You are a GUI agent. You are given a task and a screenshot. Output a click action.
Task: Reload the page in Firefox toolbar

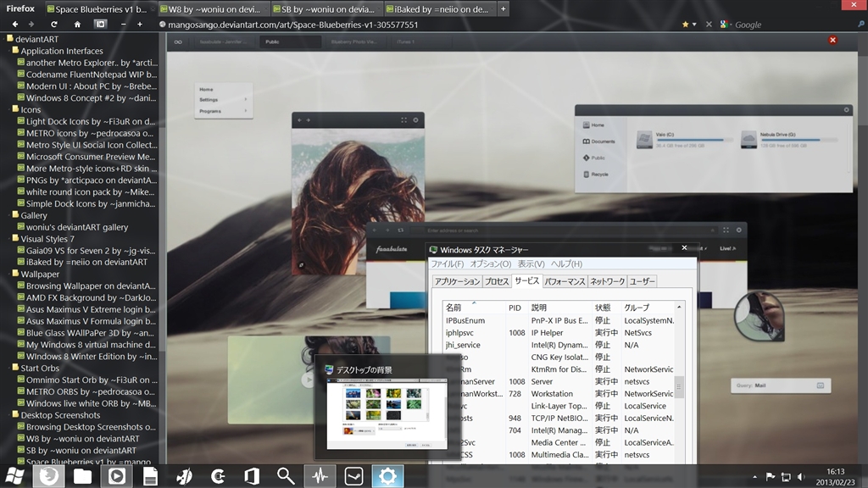tap(54, 25)
